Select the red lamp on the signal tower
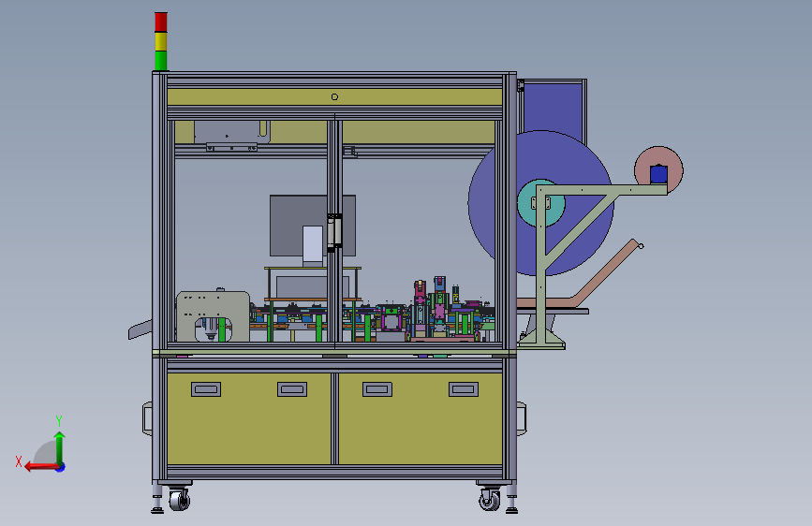Image resolution: width=812 pixels, height=526 pixels. coord(160,22)
